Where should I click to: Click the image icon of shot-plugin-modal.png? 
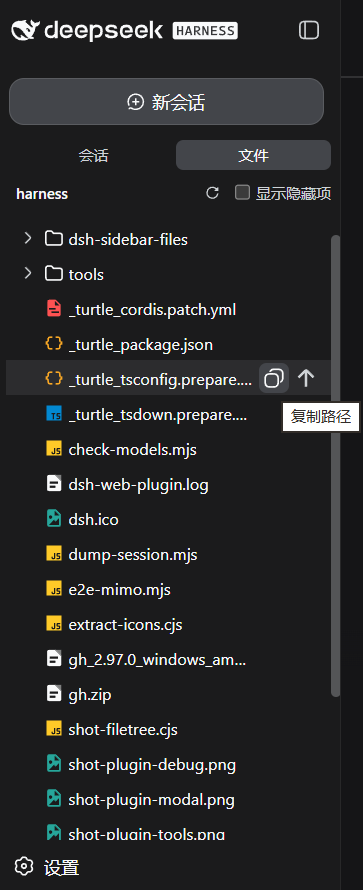[x=54, y=799]
